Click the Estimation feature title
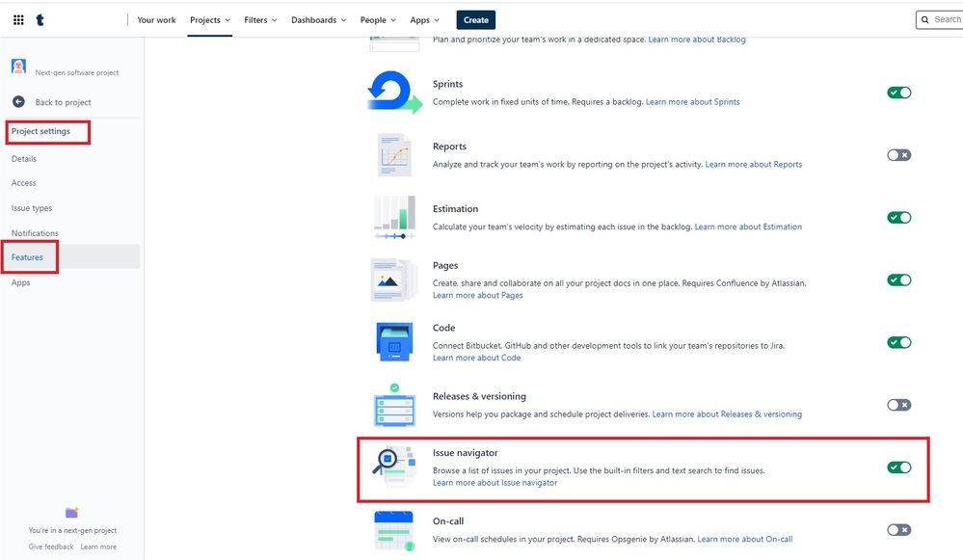 tap(455, 209)
